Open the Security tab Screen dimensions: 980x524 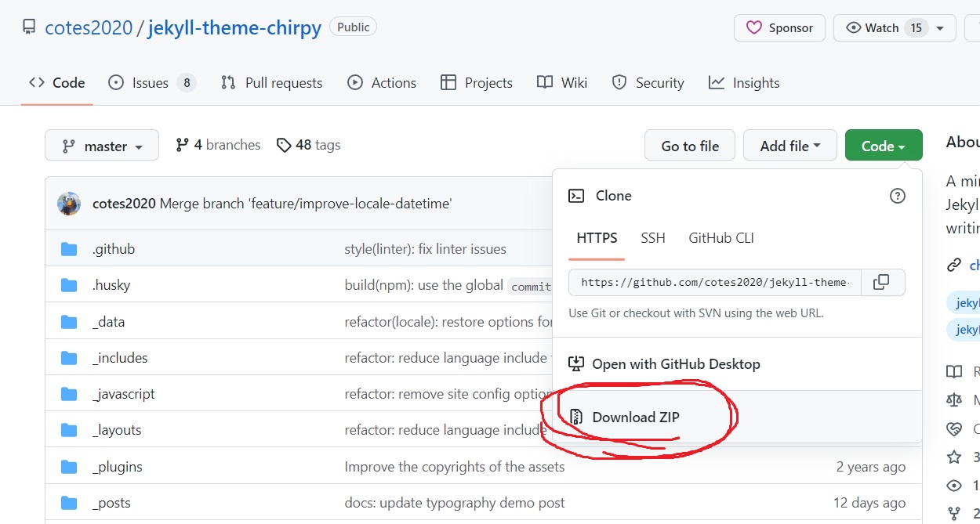tap(648, 82)
